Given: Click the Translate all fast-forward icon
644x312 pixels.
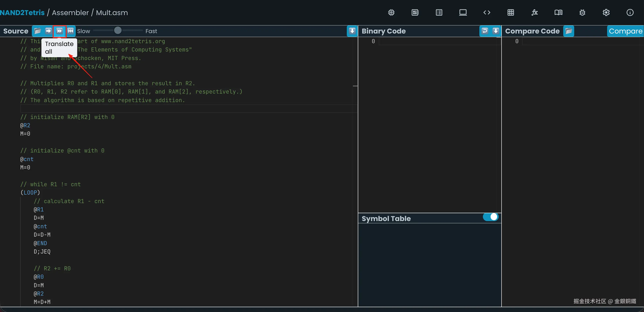Looking at the screenshot, I should coord(59,31).
